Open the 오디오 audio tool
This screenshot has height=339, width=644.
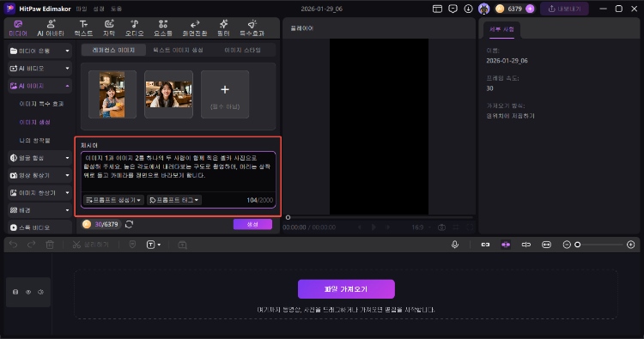point(134,28)
